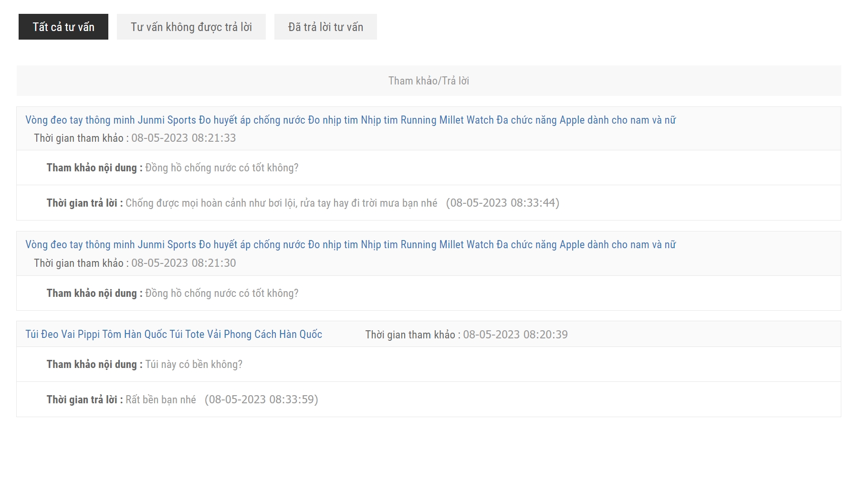Image resolution: width=858 pixels, height=504 pixels.
Task: Click "Thời gian trả lời" label in watch entry
Action: click(x=84, y=203)
